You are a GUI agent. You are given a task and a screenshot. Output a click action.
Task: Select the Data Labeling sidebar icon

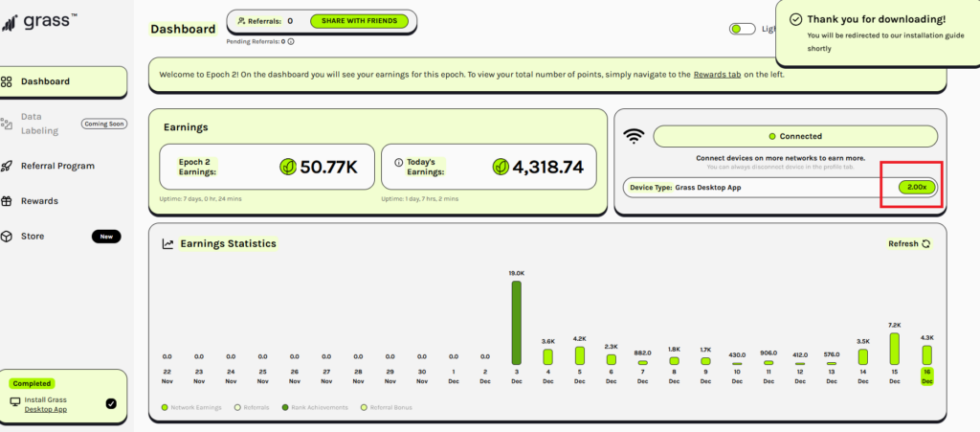tap(7, 124)
